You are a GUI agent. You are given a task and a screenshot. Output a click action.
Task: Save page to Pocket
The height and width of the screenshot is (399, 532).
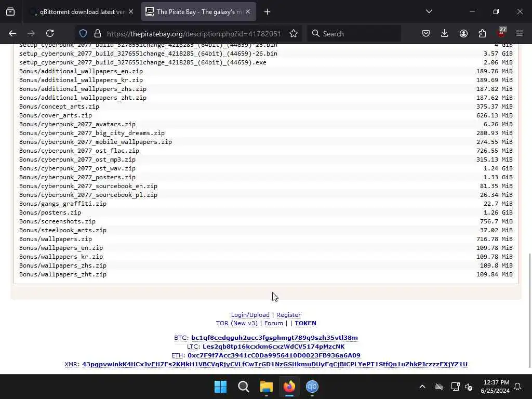[426, 33]
